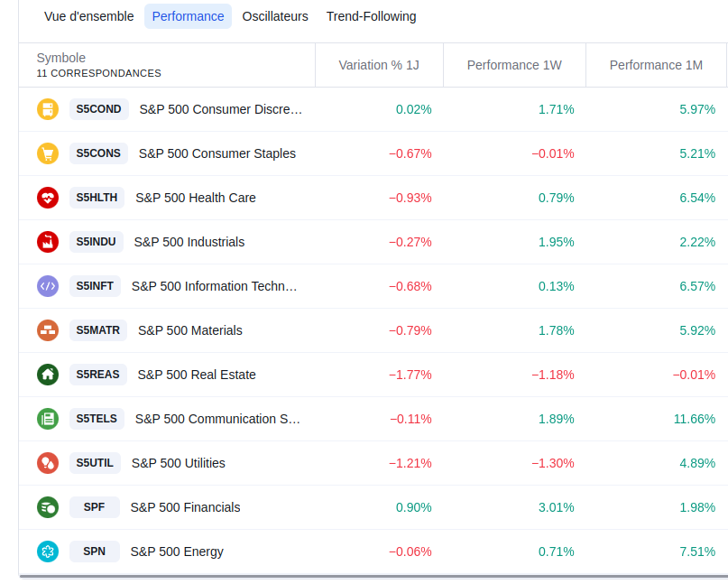
Task: Open the S5INFT symbol link
Action: tap(95, 286)
